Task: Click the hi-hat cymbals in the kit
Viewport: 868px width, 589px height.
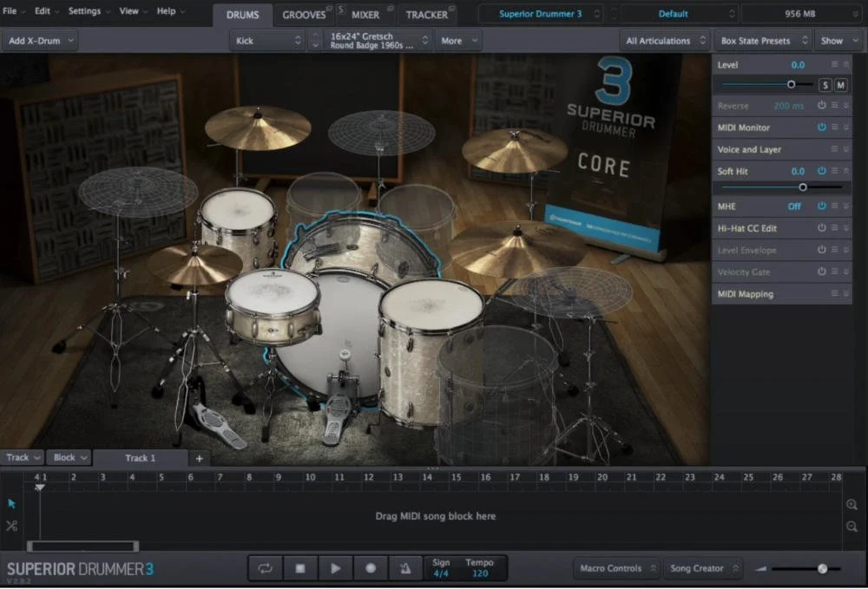Action: (194, 265)
